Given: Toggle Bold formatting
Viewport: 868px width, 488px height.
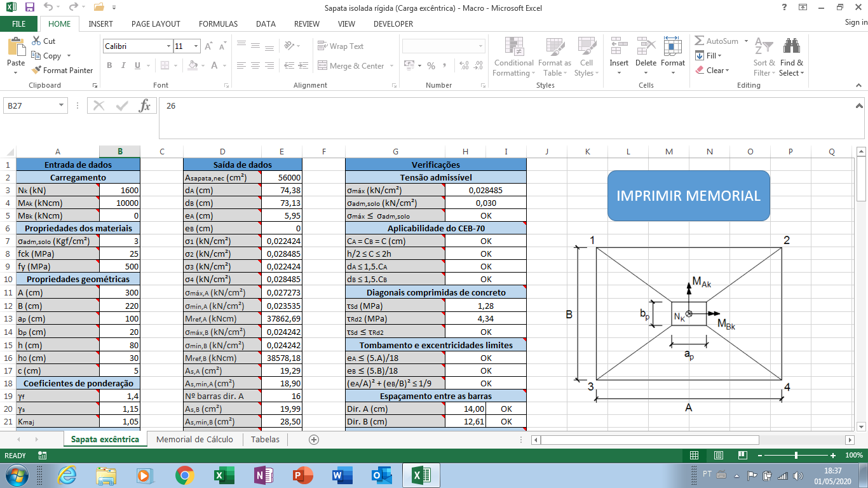Looking at the screenshot, I should (x=109, y=65).
